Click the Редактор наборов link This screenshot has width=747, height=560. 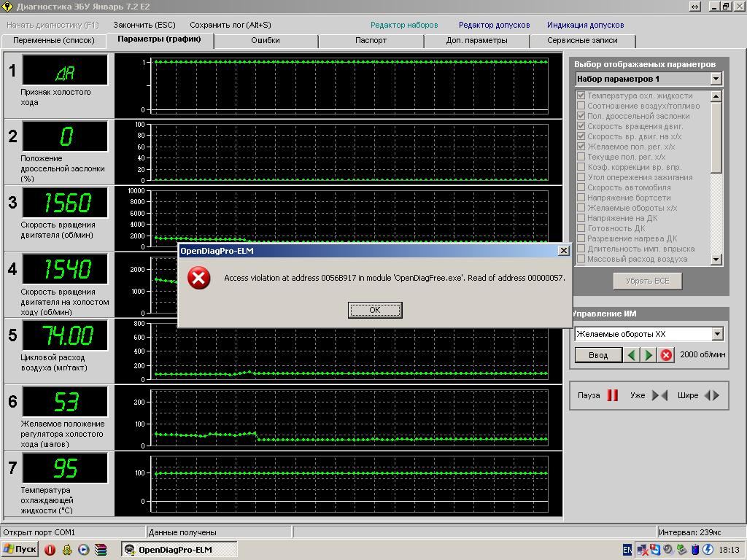pyautogui.click(x=404, y=25)
